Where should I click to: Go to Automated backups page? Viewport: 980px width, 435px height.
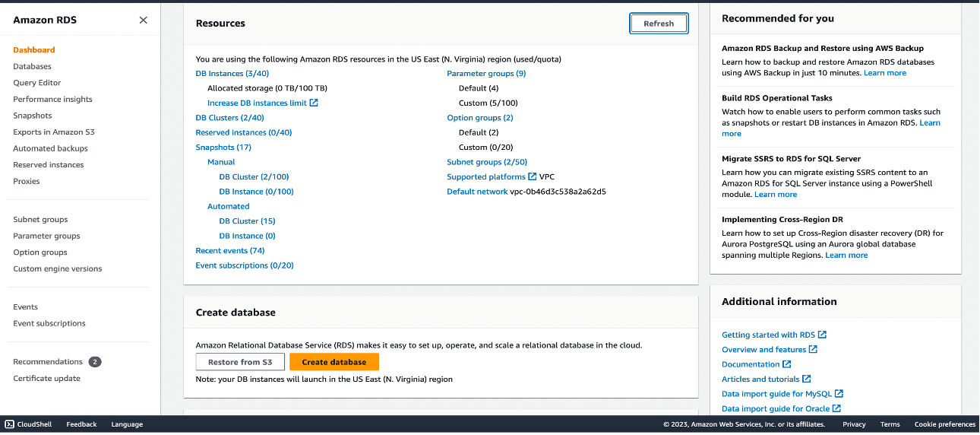pyautogui.click(x=50, y=148)
